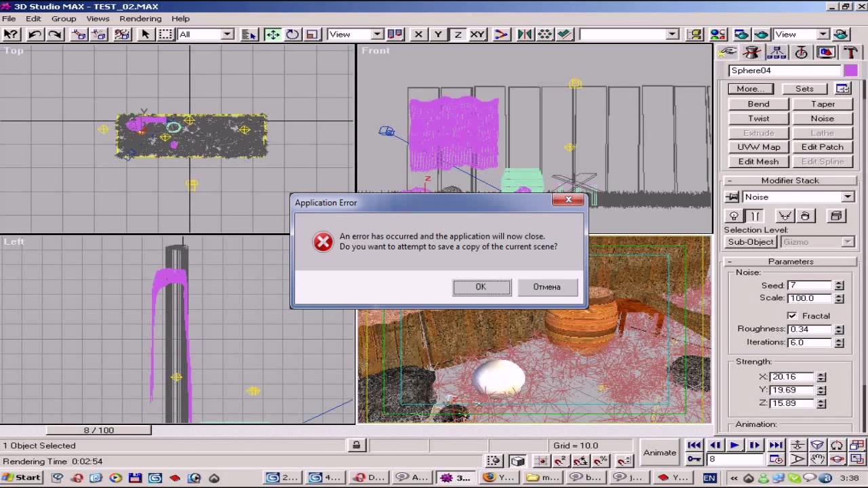Screen dimensions: 868x488
Task: Restrict to the Z axis constraint
Action: coord(458,35)
